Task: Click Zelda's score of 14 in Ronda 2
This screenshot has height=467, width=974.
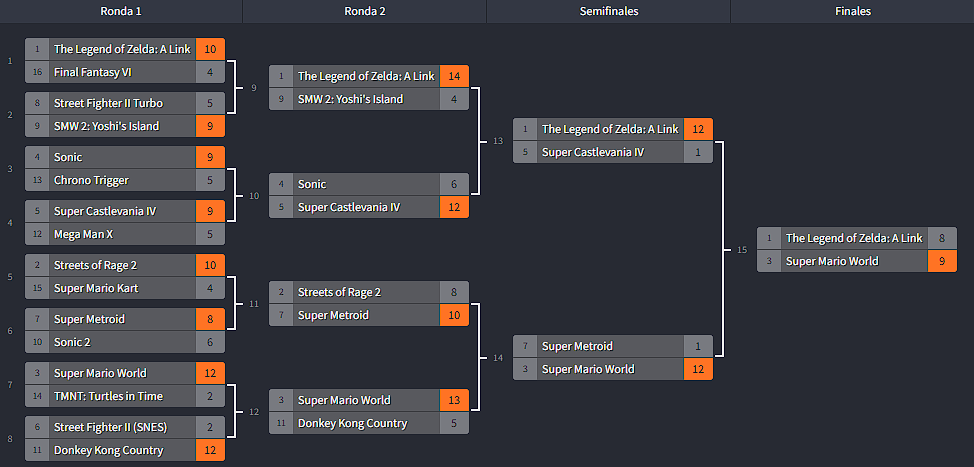Action: [x=454, y=76]
